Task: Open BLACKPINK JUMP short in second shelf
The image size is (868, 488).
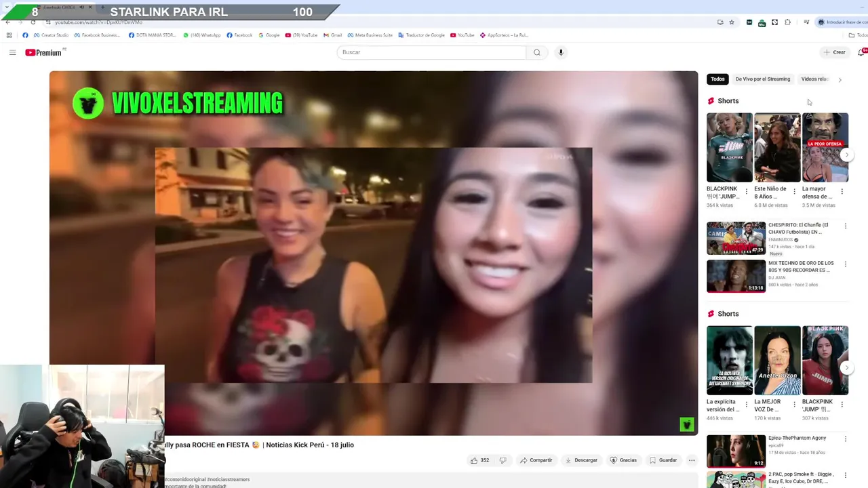Action: [825, 360]
